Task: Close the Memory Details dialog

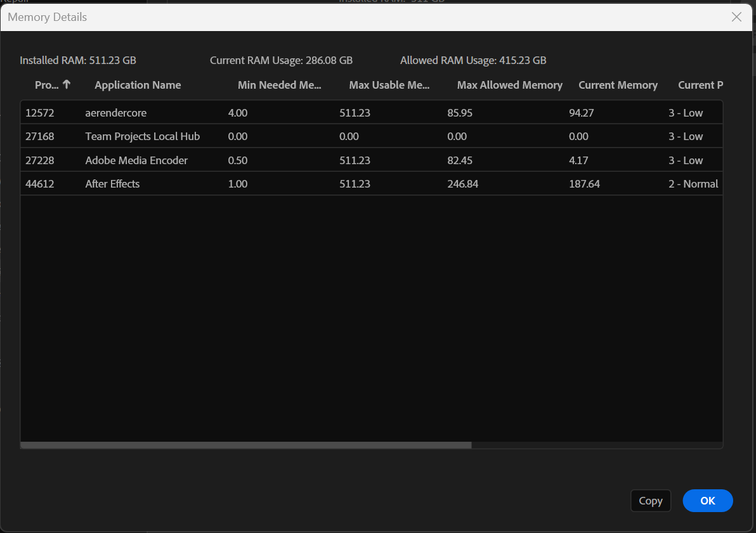Action: (736, 17)
